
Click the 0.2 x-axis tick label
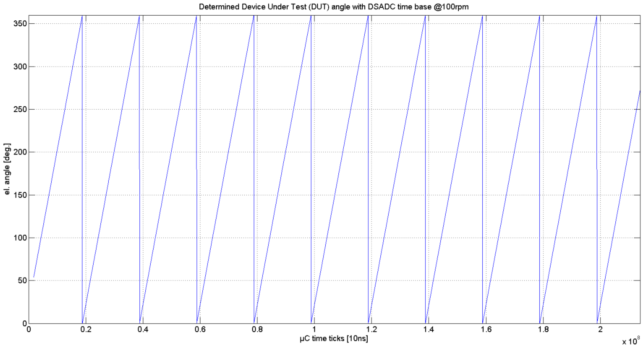(x=86, y=329)
